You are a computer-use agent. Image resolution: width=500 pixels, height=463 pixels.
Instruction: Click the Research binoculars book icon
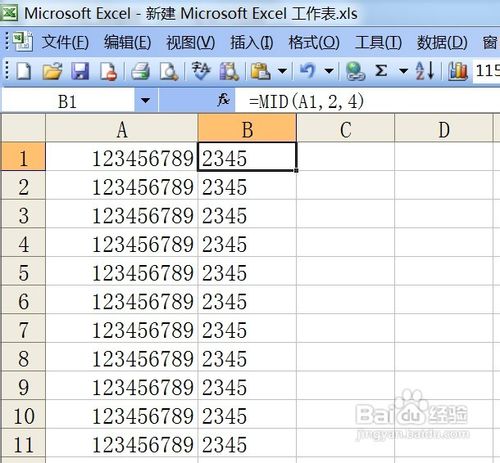click(x=229, y=71)
